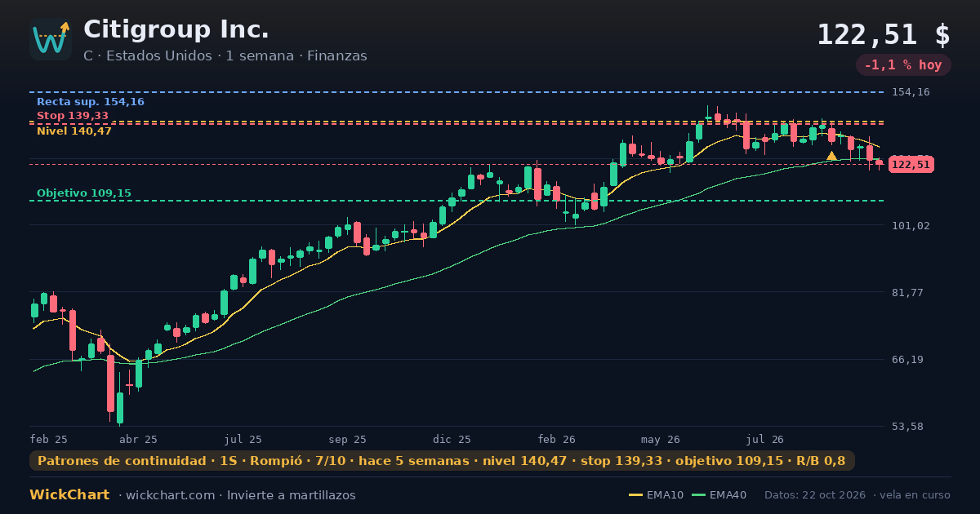Click the 122,51 $ header price

pyautogui.click(x=884, y=34)
